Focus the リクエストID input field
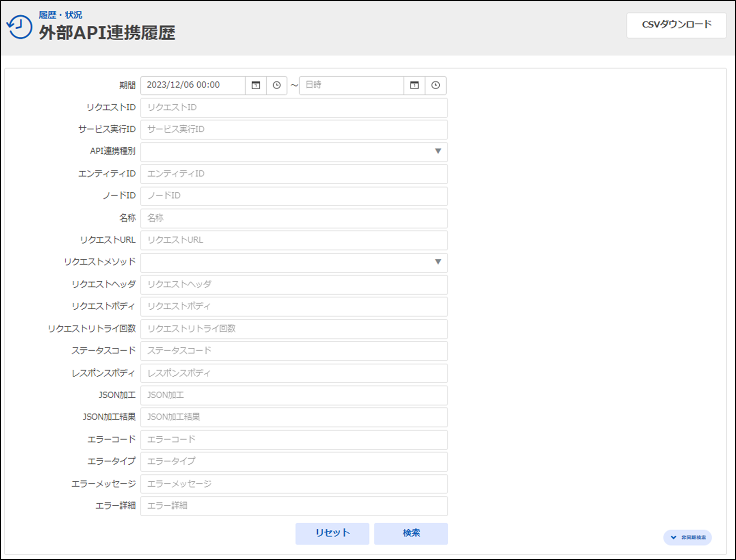Screen dimensions: 736x560 click(294, 108)
